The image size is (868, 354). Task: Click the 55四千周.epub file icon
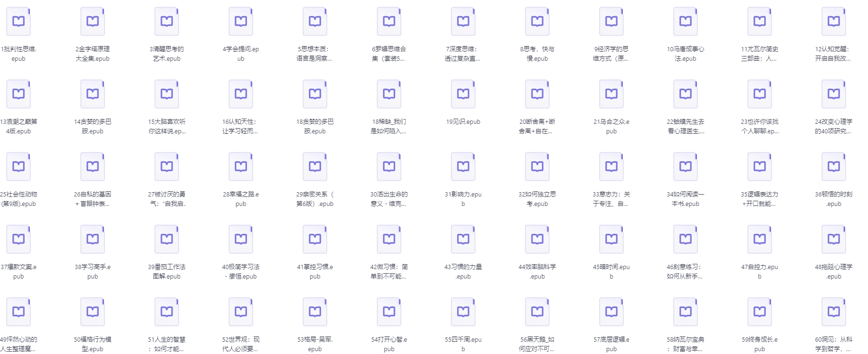[x=463, y=312]
